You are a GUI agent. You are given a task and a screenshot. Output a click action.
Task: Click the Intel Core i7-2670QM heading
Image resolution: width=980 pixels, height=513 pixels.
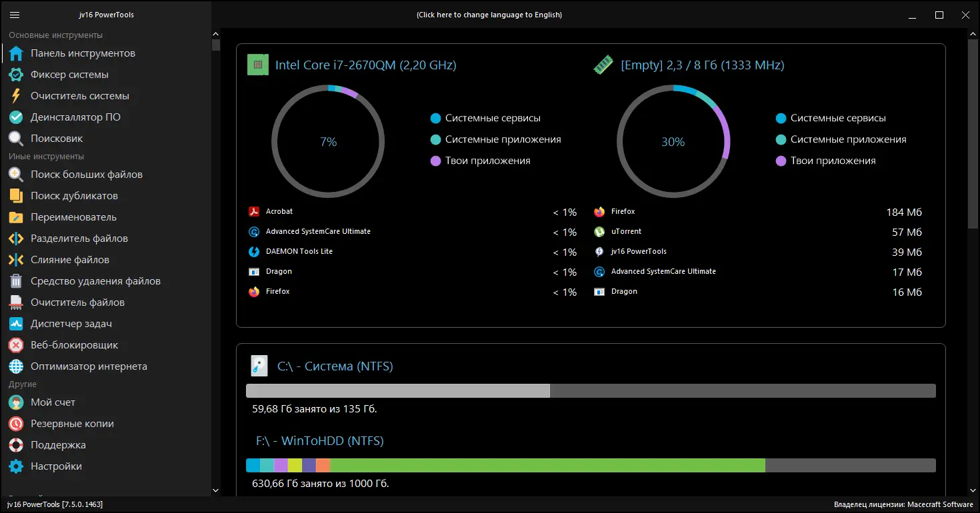366,65
